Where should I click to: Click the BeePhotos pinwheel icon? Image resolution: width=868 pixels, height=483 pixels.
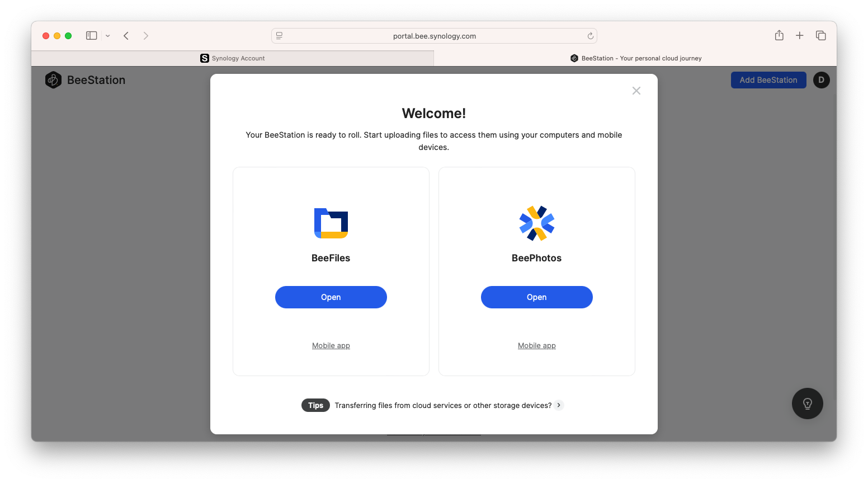coord(537,223)
